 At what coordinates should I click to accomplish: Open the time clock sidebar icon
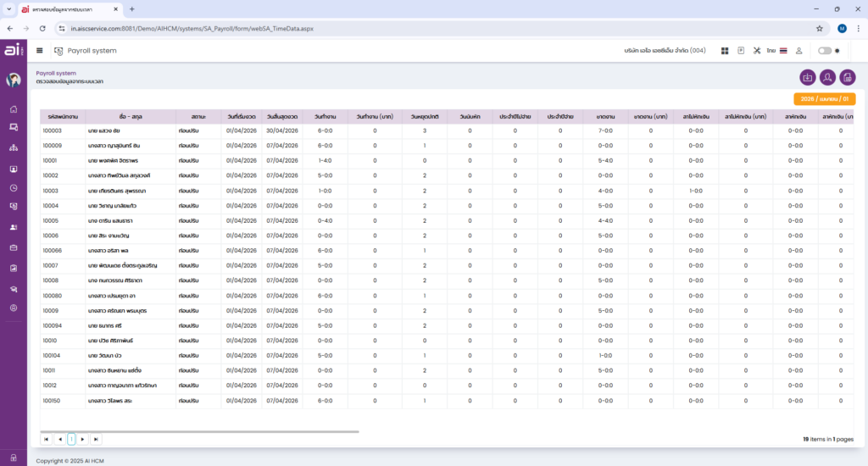point(14,188)
